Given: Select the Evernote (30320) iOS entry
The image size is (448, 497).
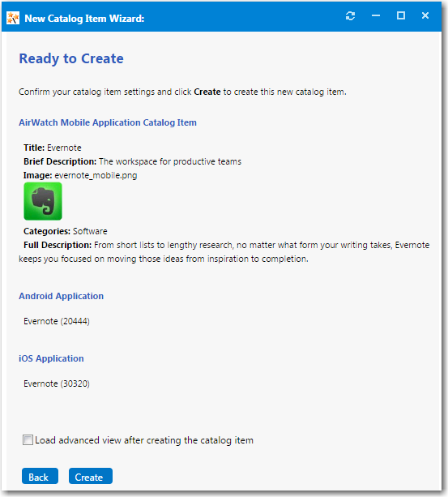Looking at the screenshot, I should pyautogui.click(x=57, y=383).
